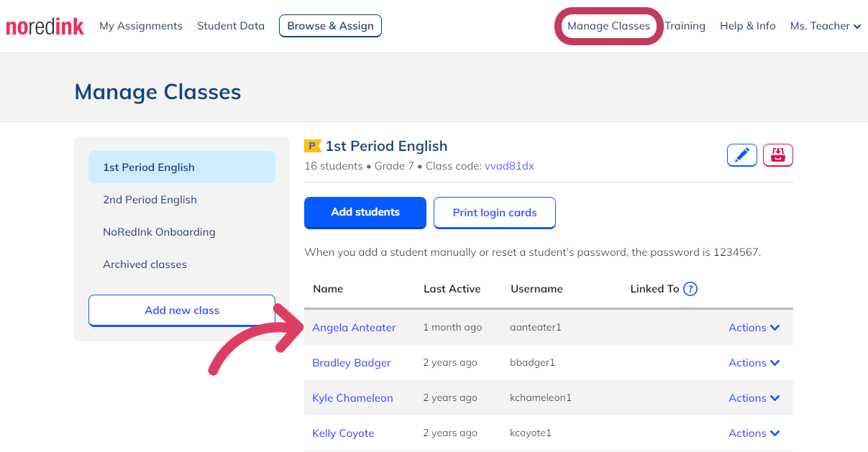Image resolution: width=868 pixels, height=452 pixels.
Task: Click username bbadger1
Action: 533,363
